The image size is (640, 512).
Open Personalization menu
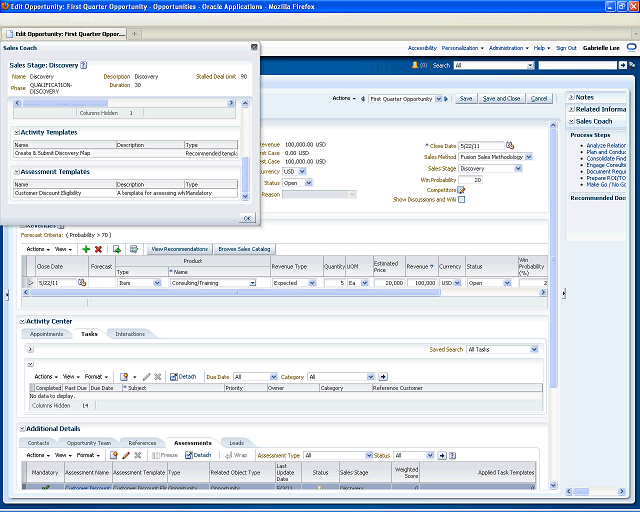coord(462,48)
